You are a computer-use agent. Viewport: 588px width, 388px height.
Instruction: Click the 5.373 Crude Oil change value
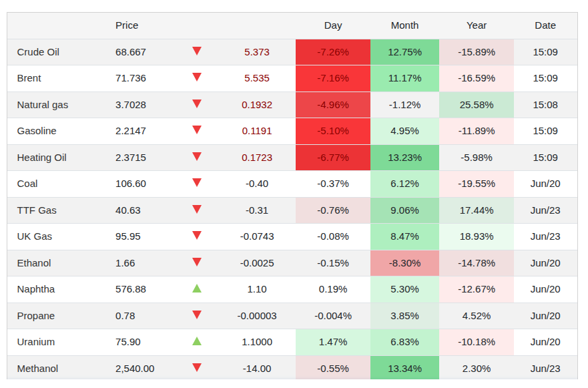[x=257, y=52]
